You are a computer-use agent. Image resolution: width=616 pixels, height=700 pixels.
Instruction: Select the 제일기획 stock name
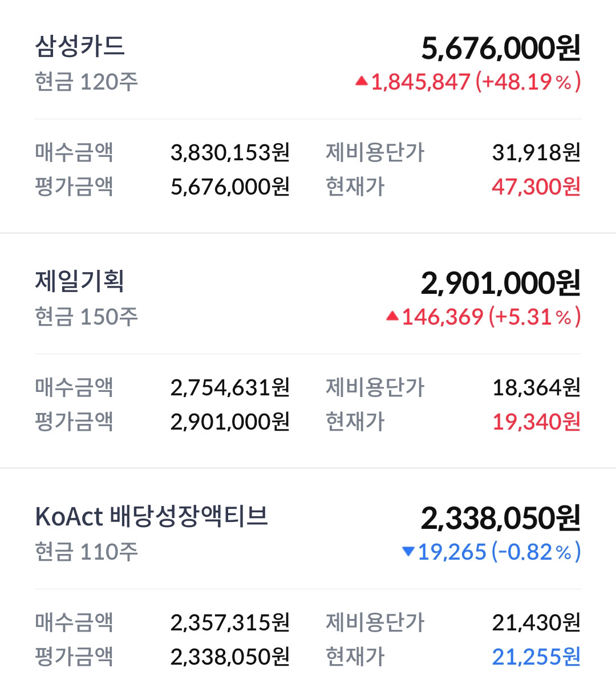(x=80, y=281)
